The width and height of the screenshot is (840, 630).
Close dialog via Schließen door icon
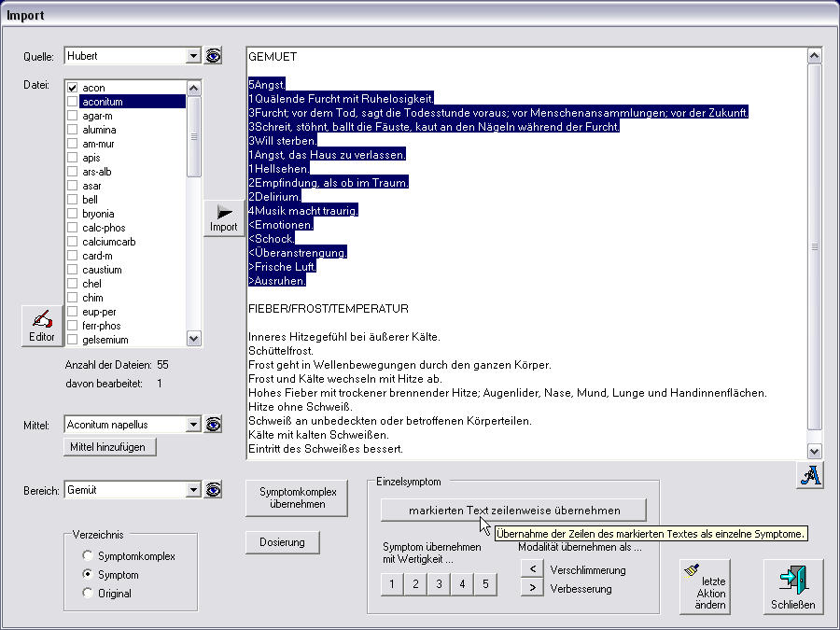click(x=792, y=586)
